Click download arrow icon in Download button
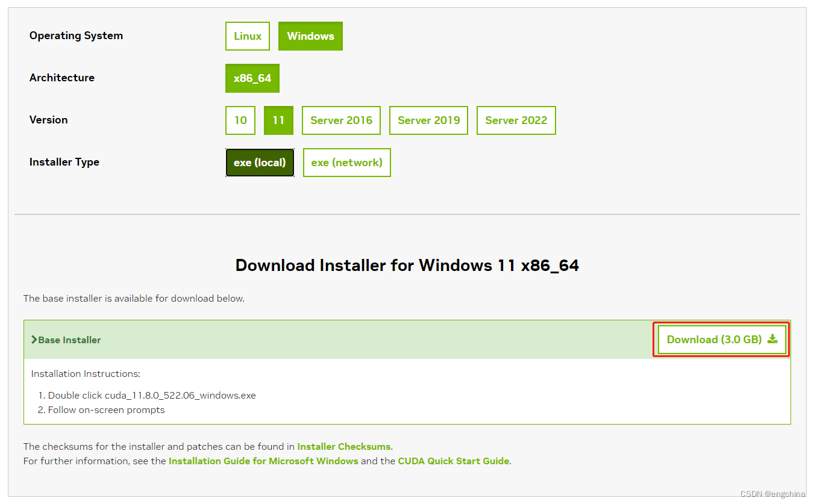 (772, 340)
